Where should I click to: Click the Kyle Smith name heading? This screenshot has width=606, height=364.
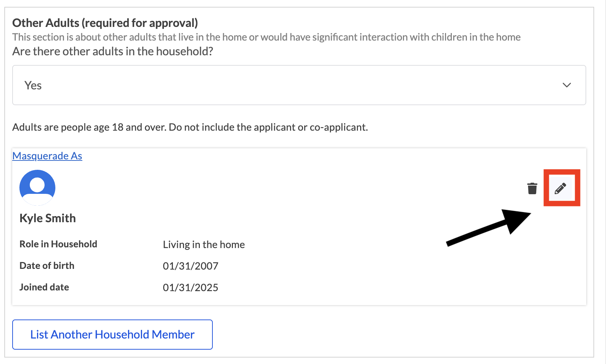[47, 218]
